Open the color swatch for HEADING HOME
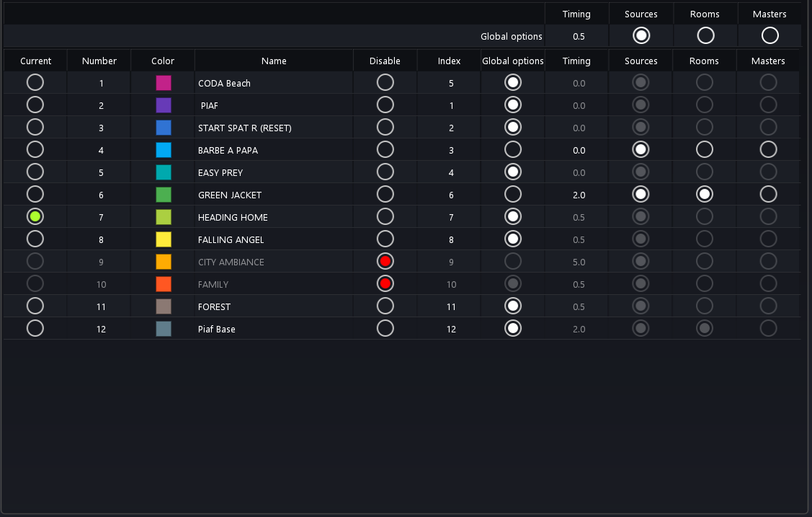The width and height of the screenshot is (812, 517). [x=164, y=217]
